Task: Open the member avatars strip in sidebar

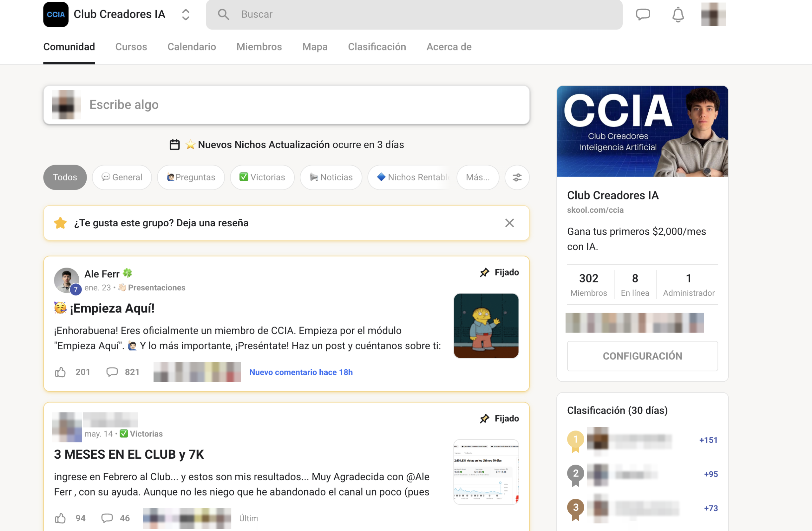Action: click(x=635, y=323)
